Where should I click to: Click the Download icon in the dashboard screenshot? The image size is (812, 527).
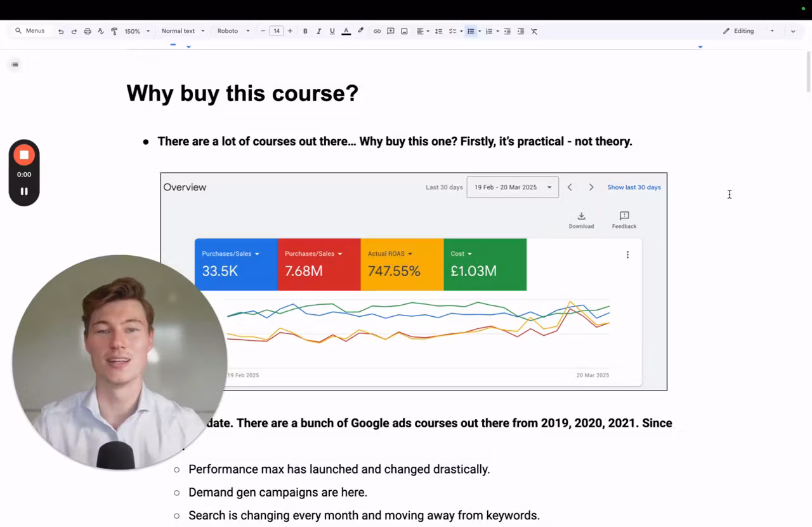tap(581, 219)
